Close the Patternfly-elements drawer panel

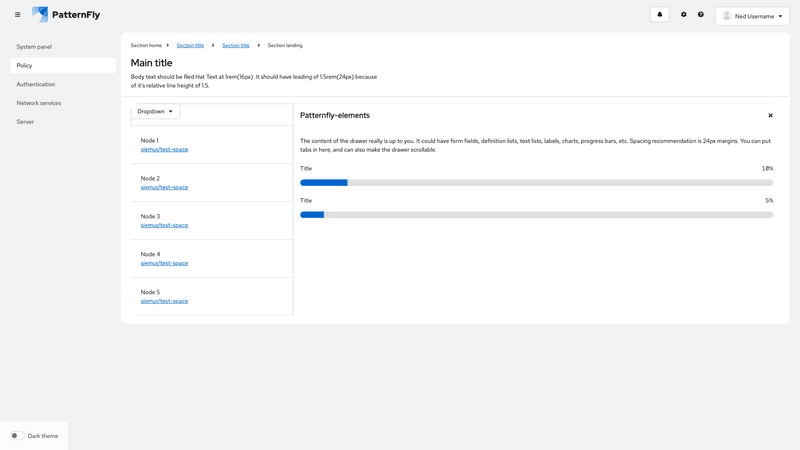tap(770, 116)
